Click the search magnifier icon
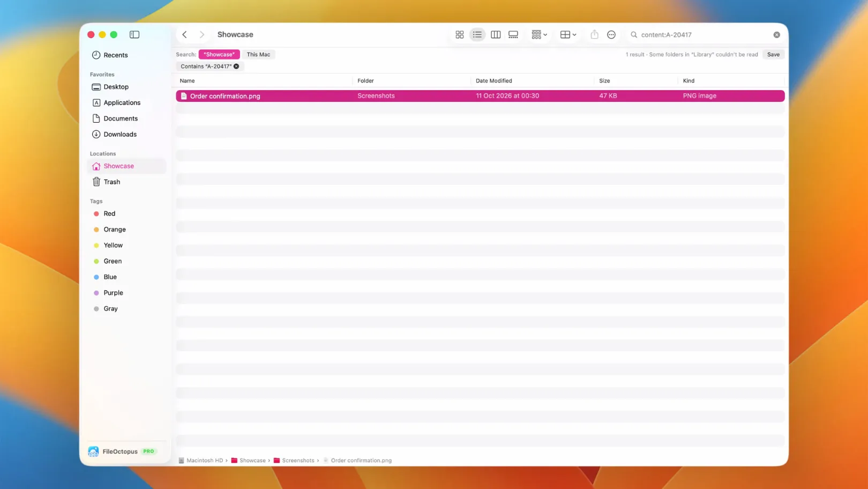 point(634,35)
